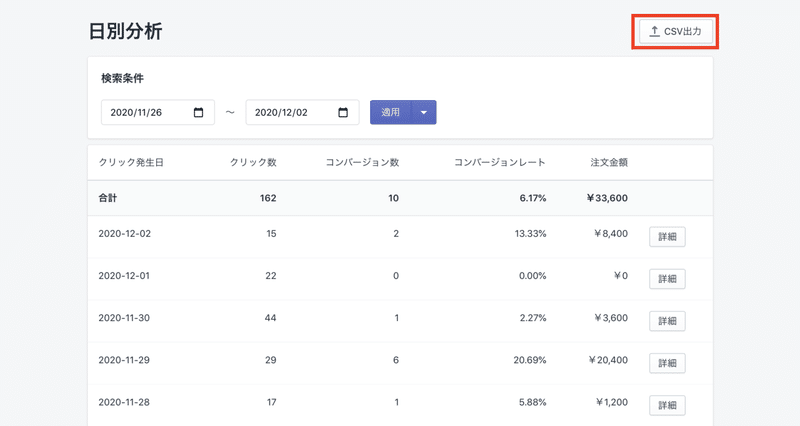
Task: Expand the dropdown arrow beside 適用
Action: 423,112
